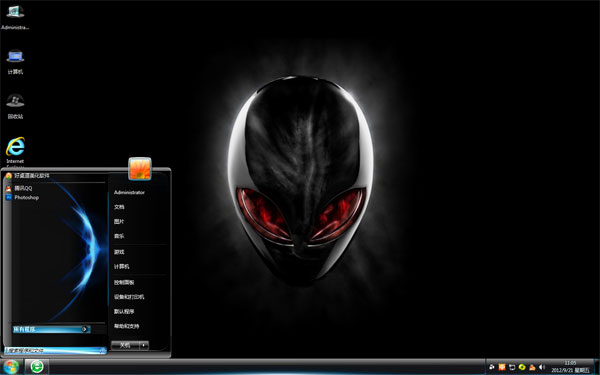This screenshot has height=375, width=600.
Task: Open 设备和打印机 in Start menu
Action: click(x=129, y=297)
